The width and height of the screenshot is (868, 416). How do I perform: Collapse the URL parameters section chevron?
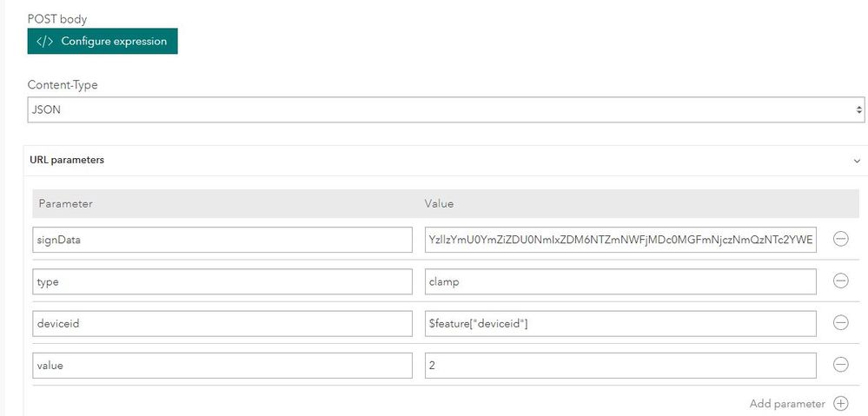tap(857, 161)
